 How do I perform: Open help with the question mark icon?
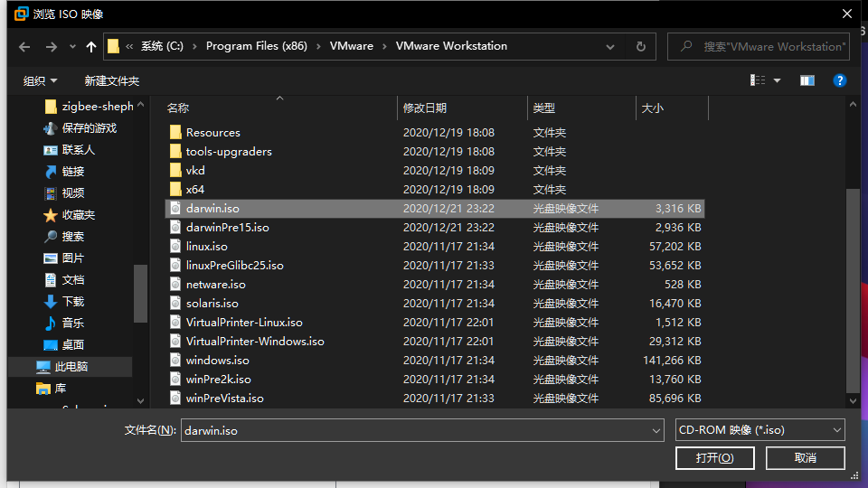(x=839, y=80)
